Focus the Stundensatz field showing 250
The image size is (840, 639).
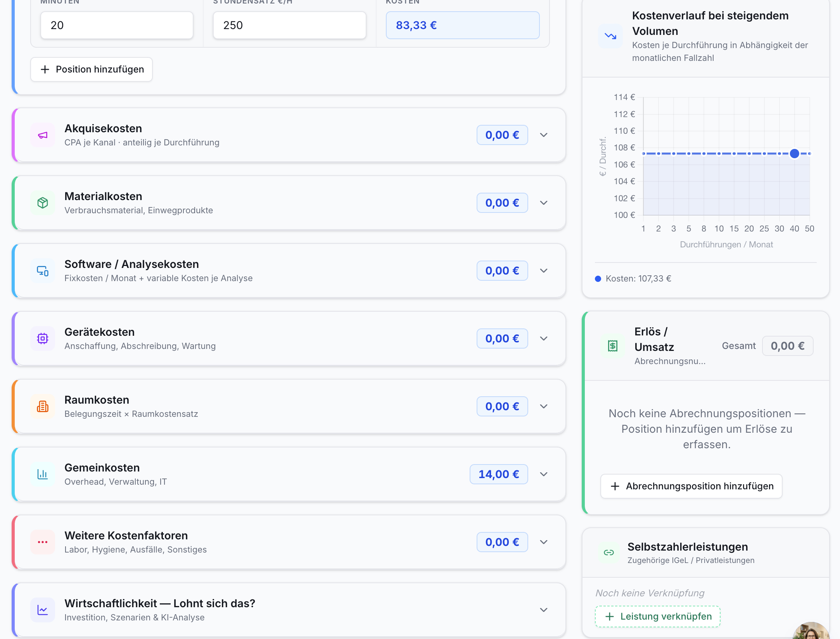pos(289,25)
